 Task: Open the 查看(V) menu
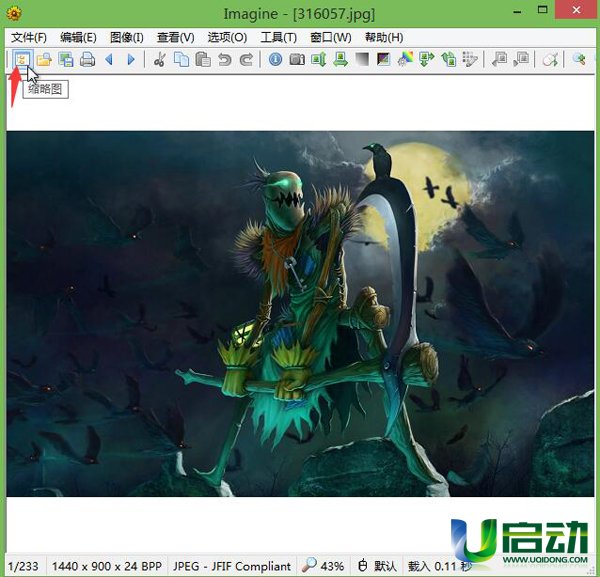click(x=176, y=37)
